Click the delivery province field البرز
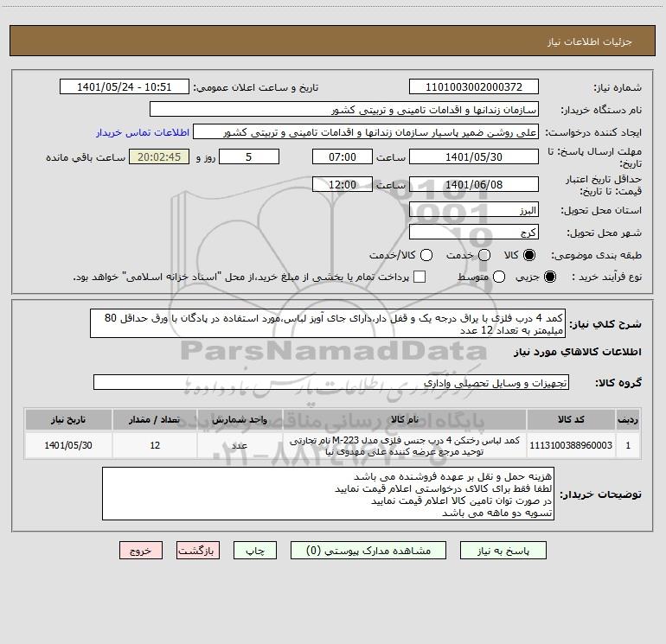The width and height of the screenshot is (666, 644). point(474,210)
